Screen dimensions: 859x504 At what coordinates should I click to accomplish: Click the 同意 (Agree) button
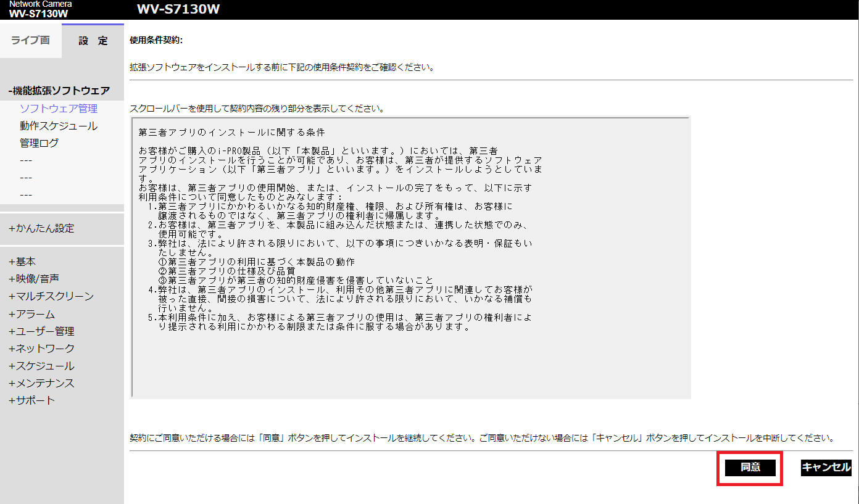tap(750, 468)
